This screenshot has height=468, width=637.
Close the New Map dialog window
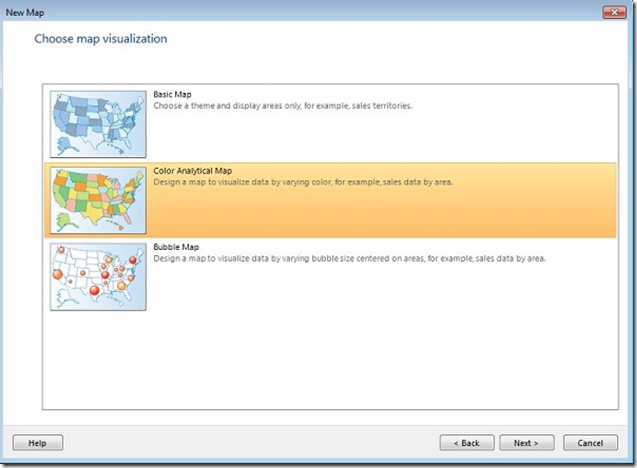coord(614,12)
